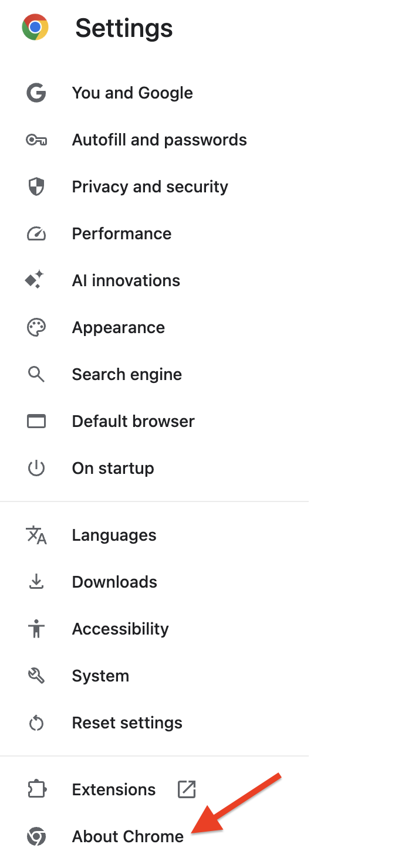Click the wrench System icon
405x868 pixels.
coord(36,676)
